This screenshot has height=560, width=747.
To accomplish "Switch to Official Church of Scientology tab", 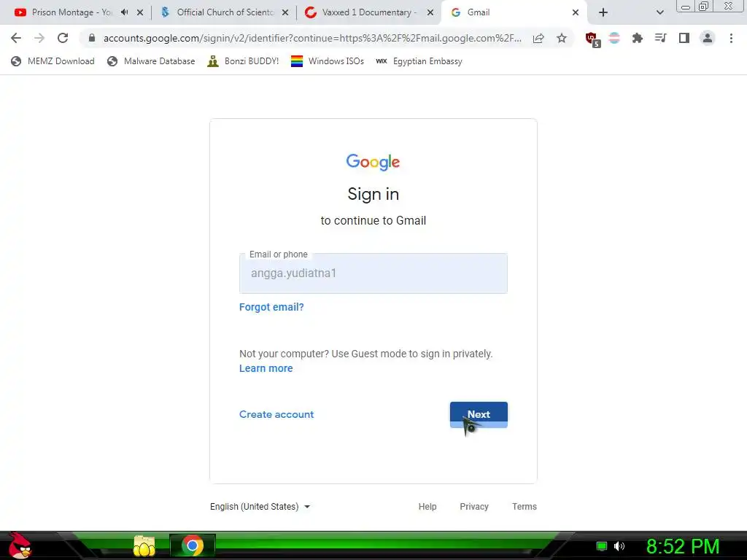I will pyautogui.click(x=224, y=12).
